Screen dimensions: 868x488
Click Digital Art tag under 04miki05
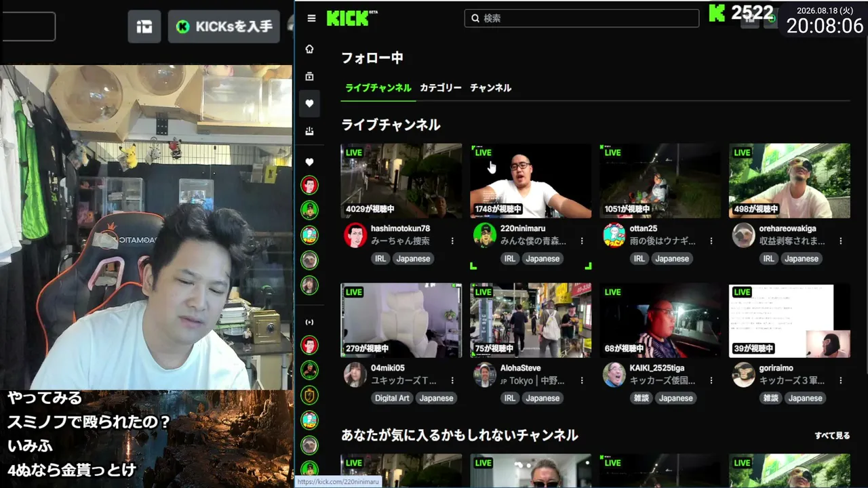392,399
